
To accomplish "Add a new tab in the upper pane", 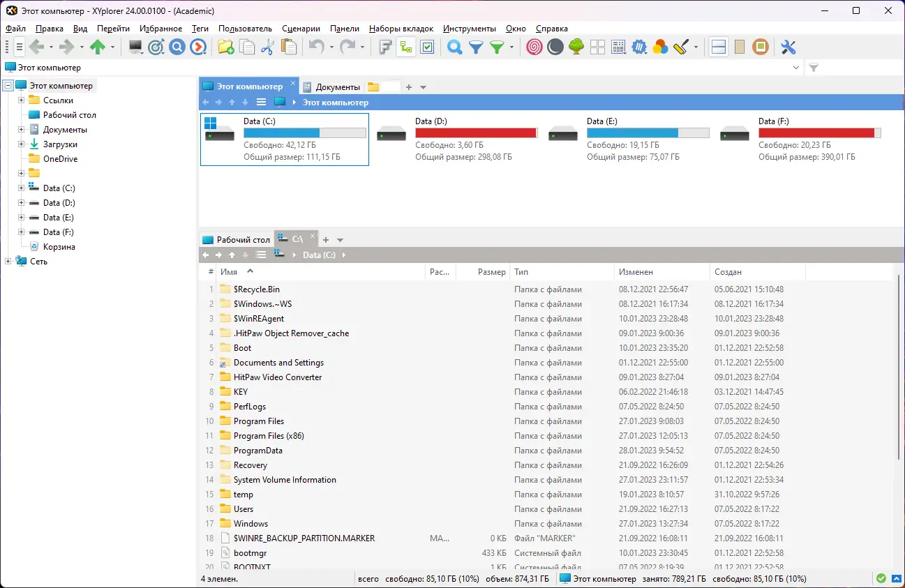I will (409, 87).
